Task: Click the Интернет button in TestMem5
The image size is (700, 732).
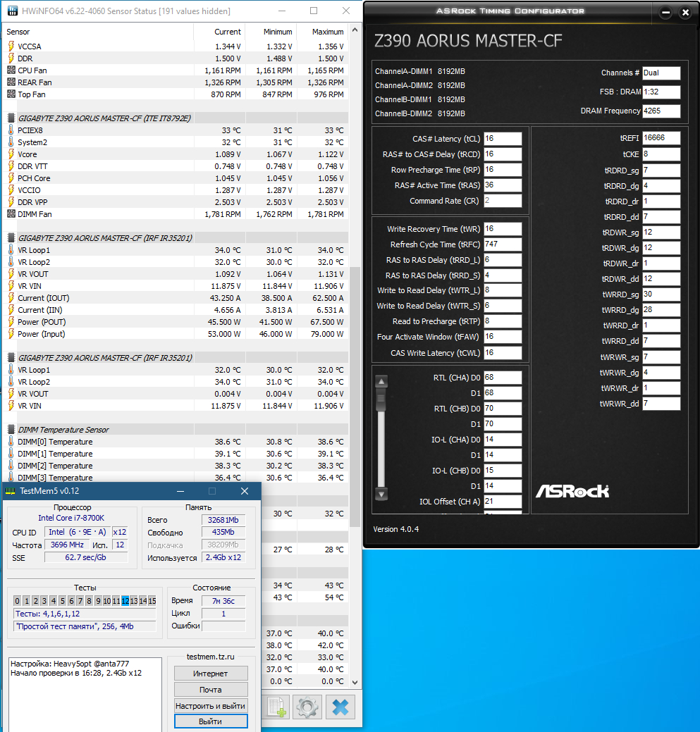Action: 211,674
